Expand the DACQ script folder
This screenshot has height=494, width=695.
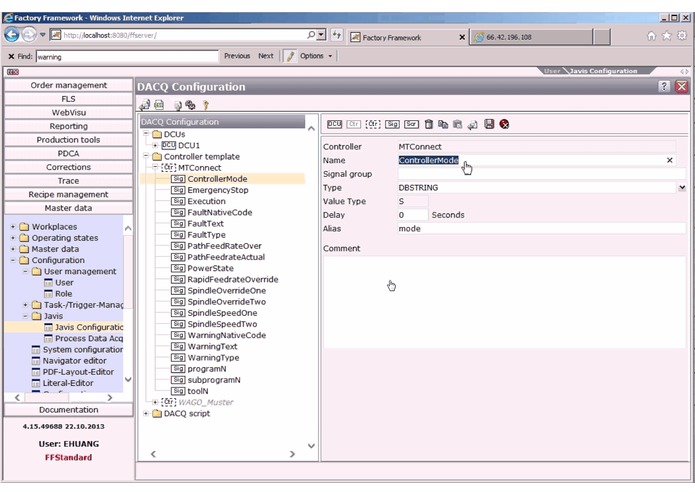pyautogui.click(x=146, y=413)
